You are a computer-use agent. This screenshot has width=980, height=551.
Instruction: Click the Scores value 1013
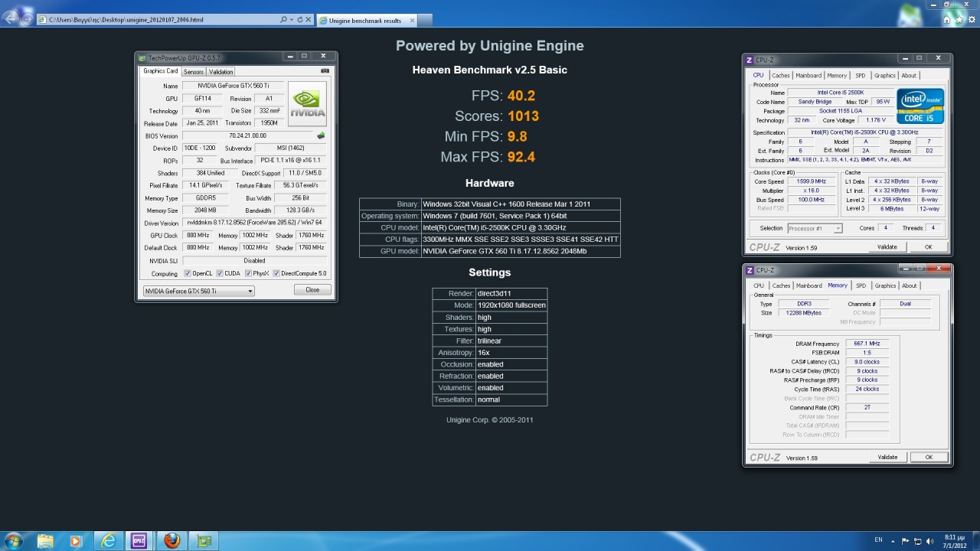point(523,116)
